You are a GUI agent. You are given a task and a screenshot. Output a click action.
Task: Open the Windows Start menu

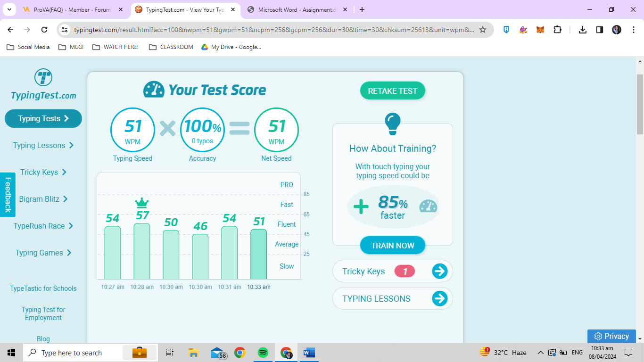[11, 353]
